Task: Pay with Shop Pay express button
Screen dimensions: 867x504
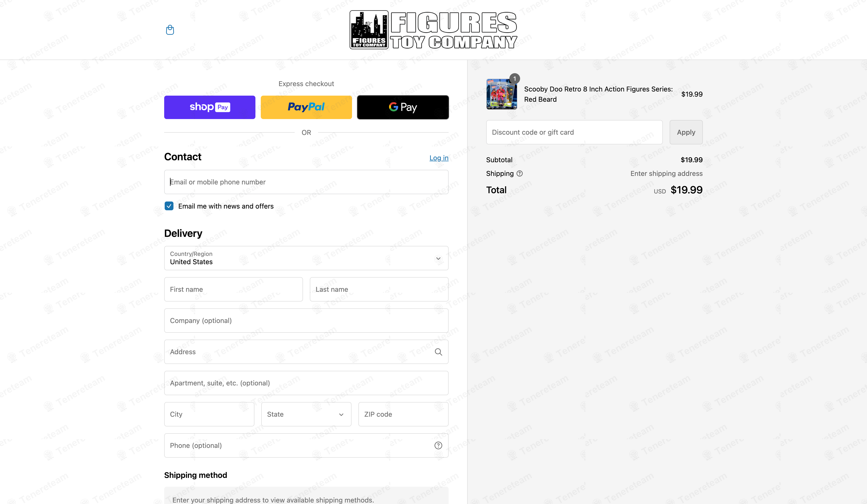Action: (x=210, y=107)
